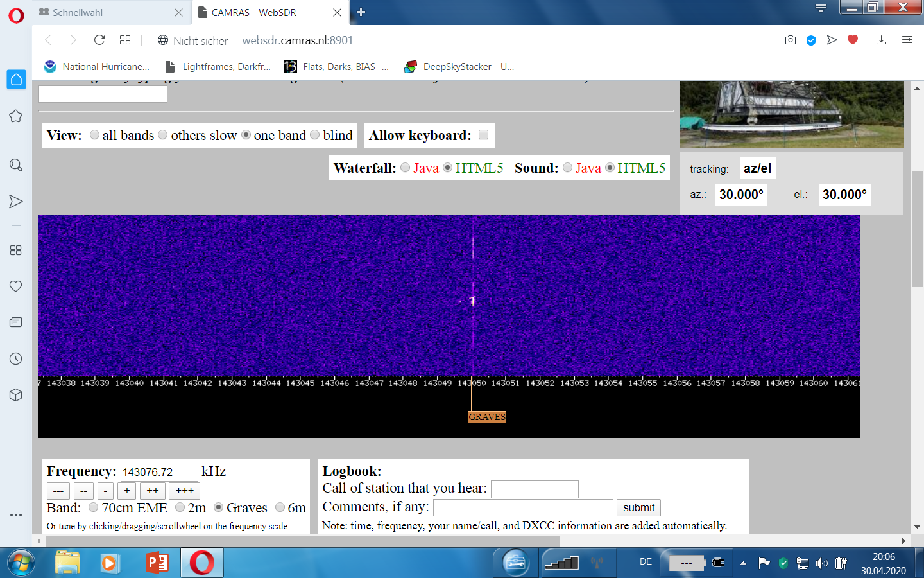Viewport: 924px width, 578px height.
Task: Select 6m band radio
Action: pyautogui.click(x=280, y=507)
